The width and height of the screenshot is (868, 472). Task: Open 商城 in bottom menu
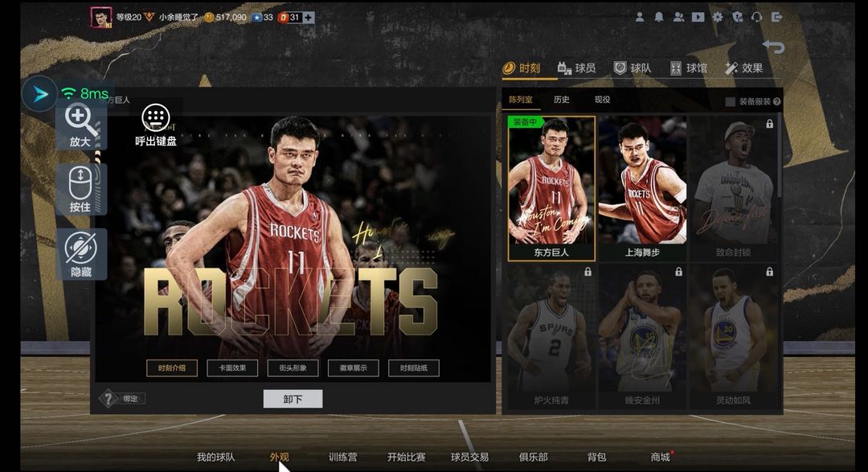click(x=661, y=457)
